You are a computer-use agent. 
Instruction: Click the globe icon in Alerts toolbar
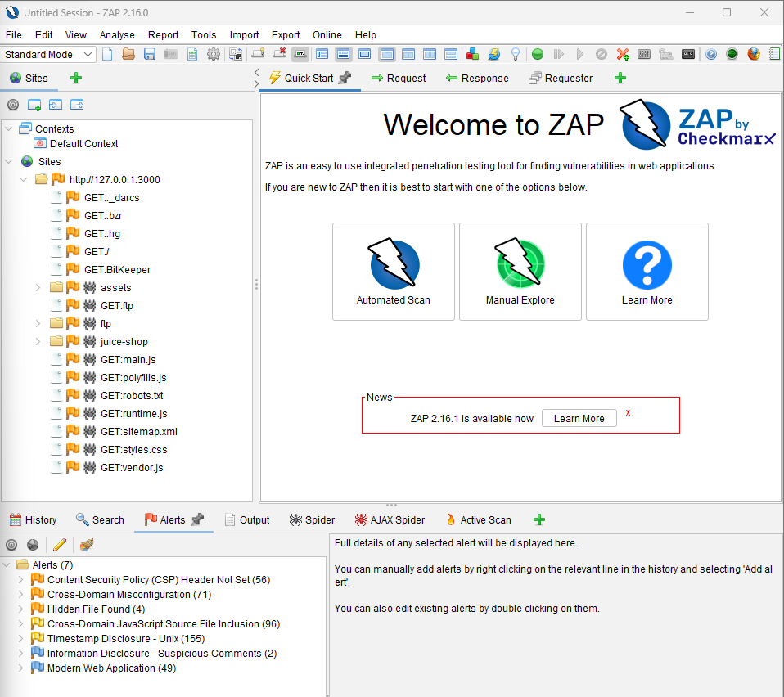(33, 545)
